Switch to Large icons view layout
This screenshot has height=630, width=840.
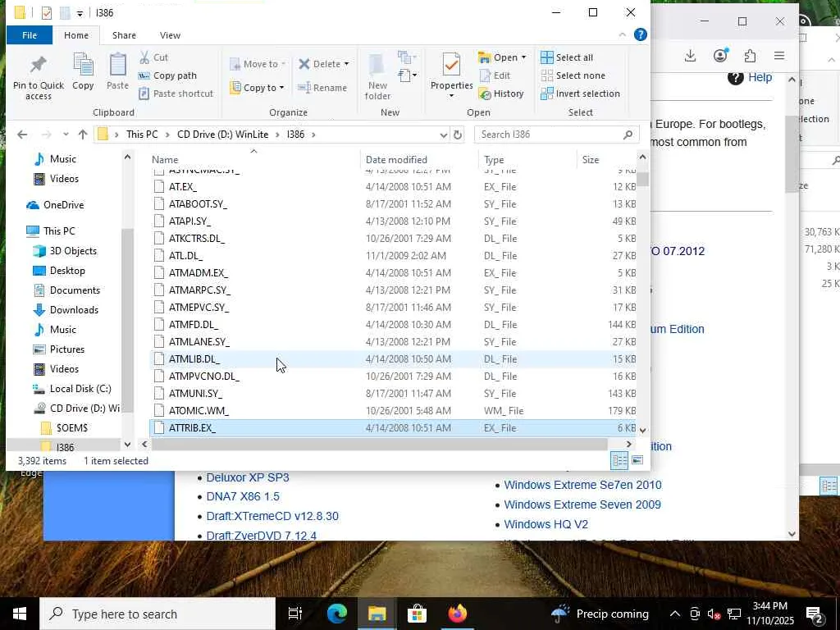click(x=637, y=460)
